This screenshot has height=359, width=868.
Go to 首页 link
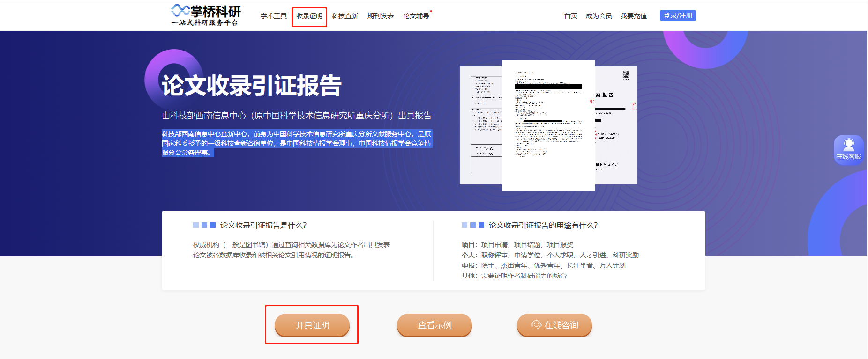click(x=571, y=16)
